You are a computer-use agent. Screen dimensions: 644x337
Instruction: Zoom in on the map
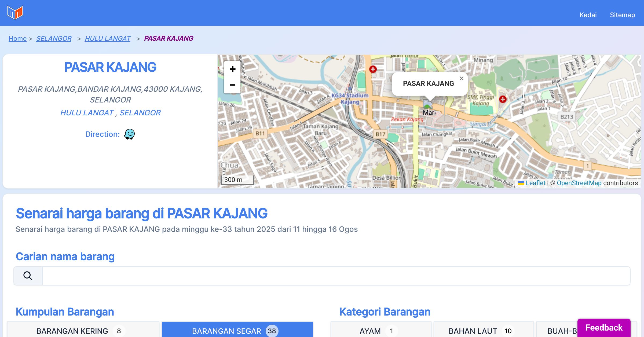232,69
